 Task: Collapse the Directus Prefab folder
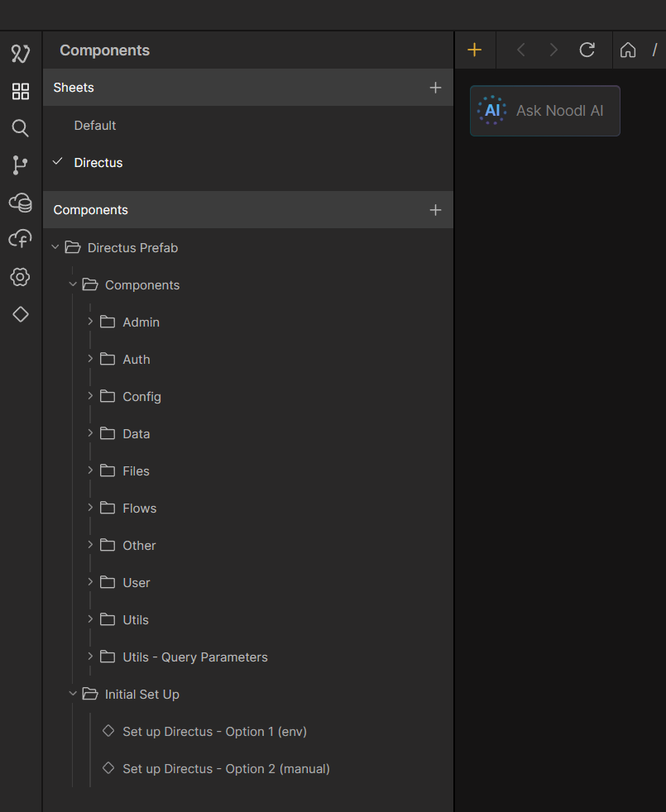pos(55,247)
